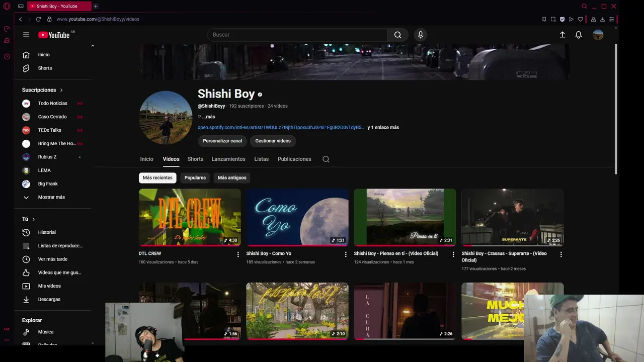
Task: Open Música under Explorar
Action: pyautogui.click(x=52, y=332)
